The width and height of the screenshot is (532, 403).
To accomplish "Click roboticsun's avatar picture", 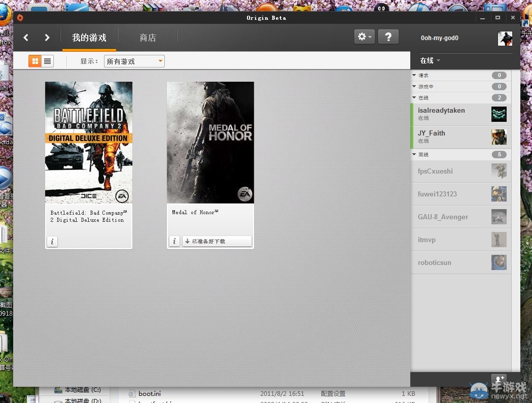I will click(499, 262).
